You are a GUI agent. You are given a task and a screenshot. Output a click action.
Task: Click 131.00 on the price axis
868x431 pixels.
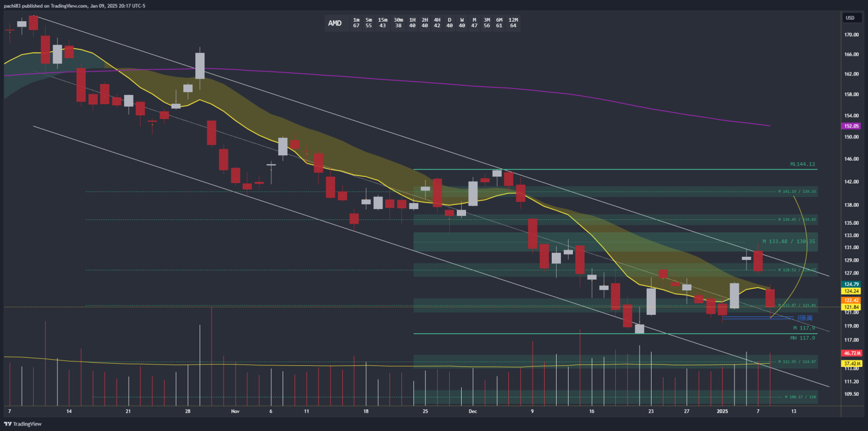[x=851, y=248]
